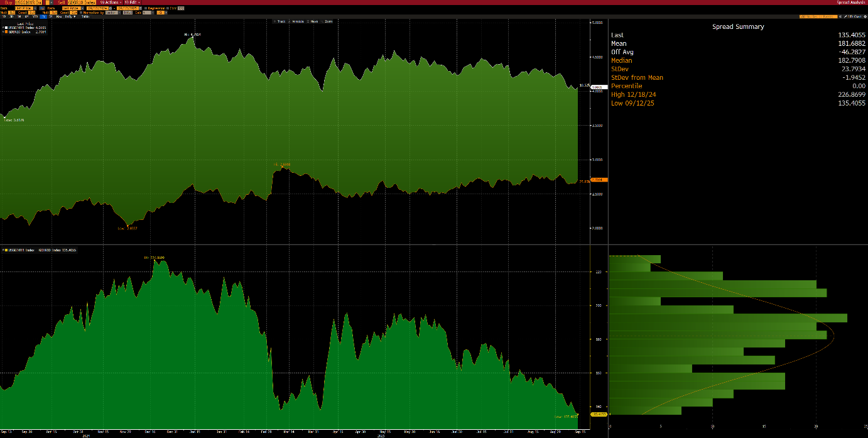Click the end date field 09/12/2025
Screen dimensions: 868x438
point(128,8)
